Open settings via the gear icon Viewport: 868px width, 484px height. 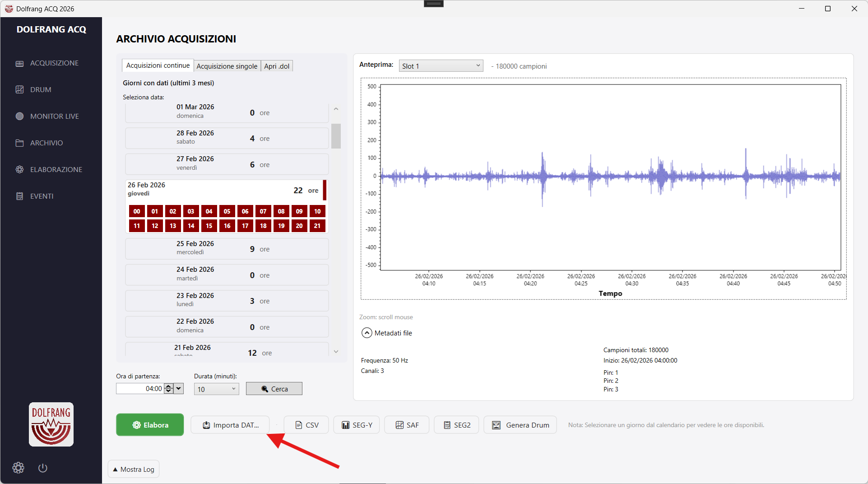[x=19, y=468]
